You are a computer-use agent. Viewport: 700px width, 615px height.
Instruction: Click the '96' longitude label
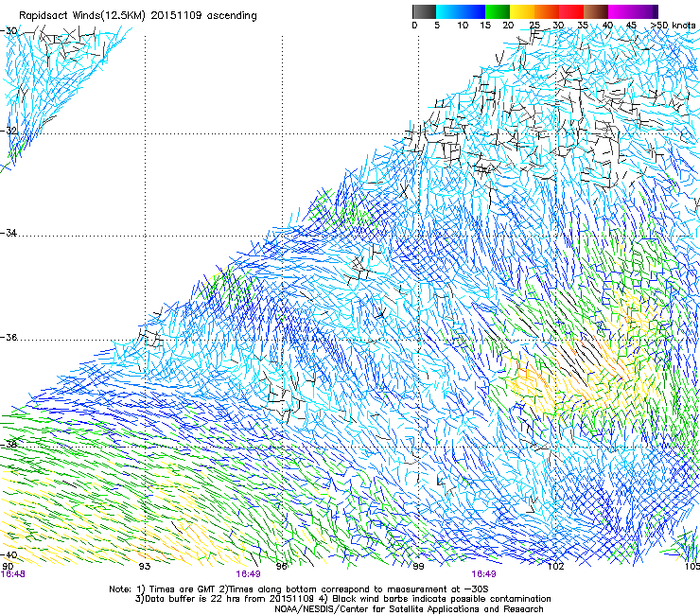point(281,566)
